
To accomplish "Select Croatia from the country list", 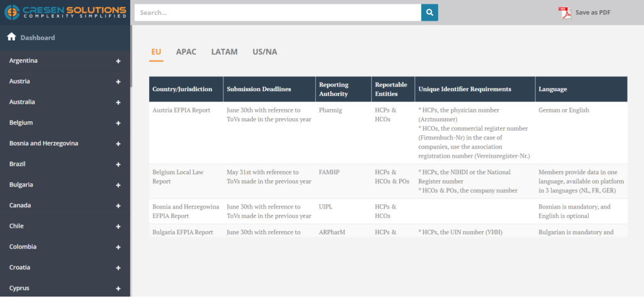I will (x=19, y=268).
